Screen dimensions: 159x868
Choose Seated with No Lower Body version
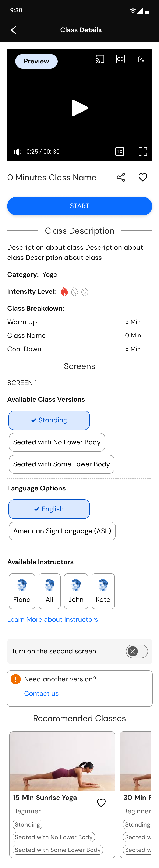57,442
